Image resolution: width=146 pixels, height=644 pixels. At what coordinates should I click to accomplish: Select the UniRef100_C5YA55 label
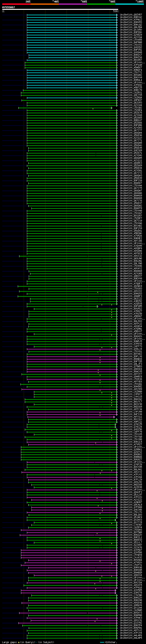point(131,40)
